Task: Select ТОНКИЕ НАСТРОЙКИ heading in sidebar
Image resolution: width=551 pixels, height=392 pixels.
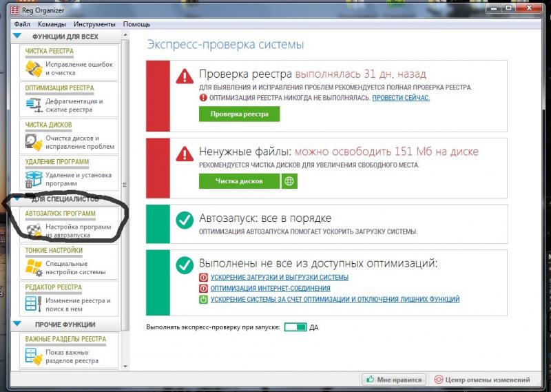Action: pyautogui.click(x=54, y=250)
